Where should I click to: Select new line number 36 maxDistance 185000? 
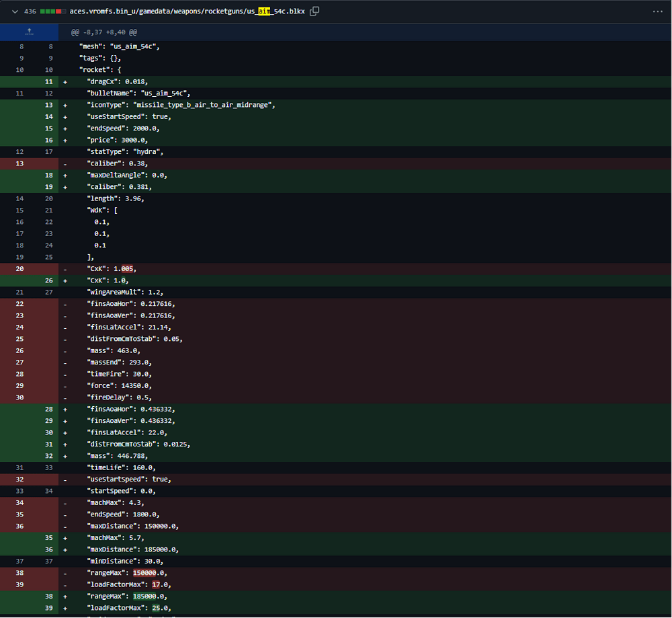pyautogui.click(x=49, y=549)
